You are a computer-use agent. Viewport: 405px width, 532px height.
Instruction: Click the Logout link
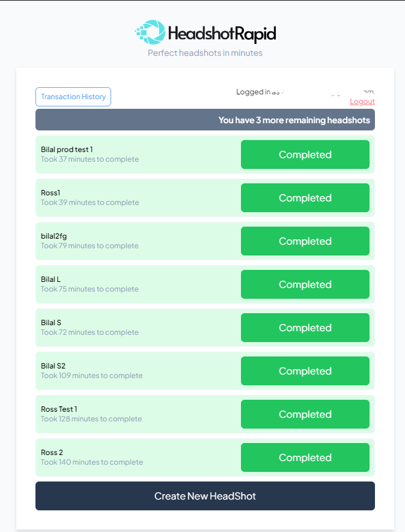click(362, 102)
